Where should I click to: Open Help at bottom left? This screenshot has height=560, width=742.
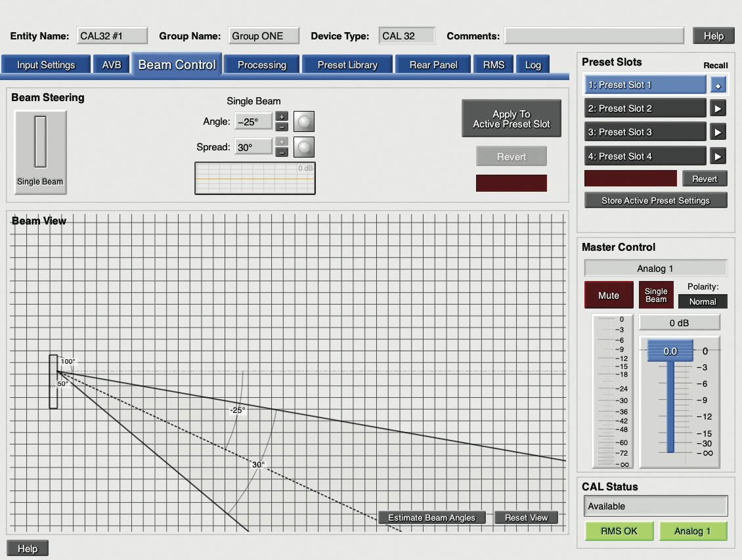pos(28,549)
